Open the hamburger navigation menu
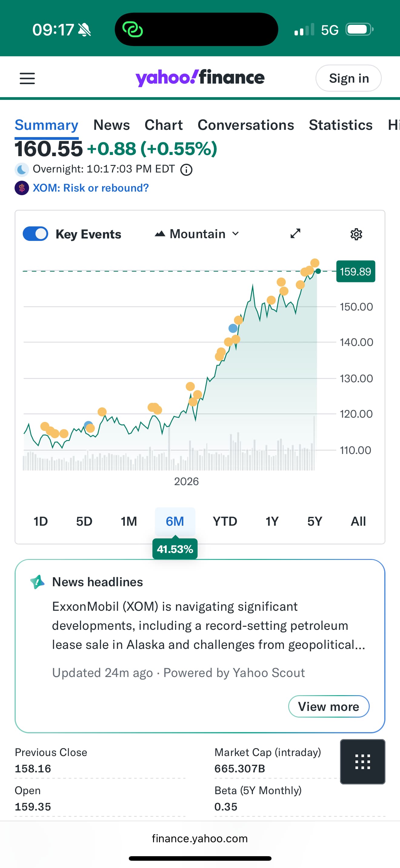 pos(27,78)
